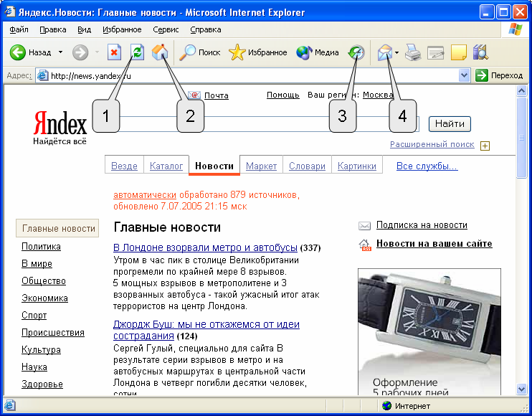This screenshot has height=416, width=532.
Task: Open Новости на вашем сайте link
Action: (x=434, y=244)
